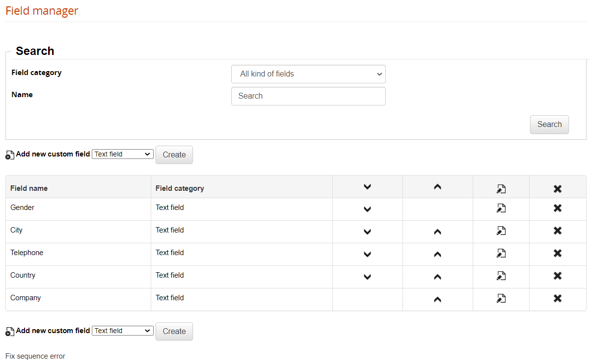Move the Country field up

pos(437,276)
